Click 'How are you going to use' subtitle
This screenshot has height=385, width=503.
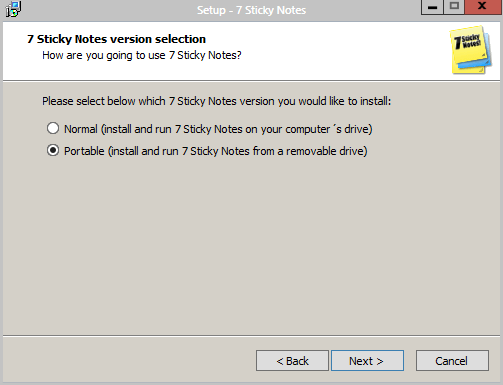142,55
